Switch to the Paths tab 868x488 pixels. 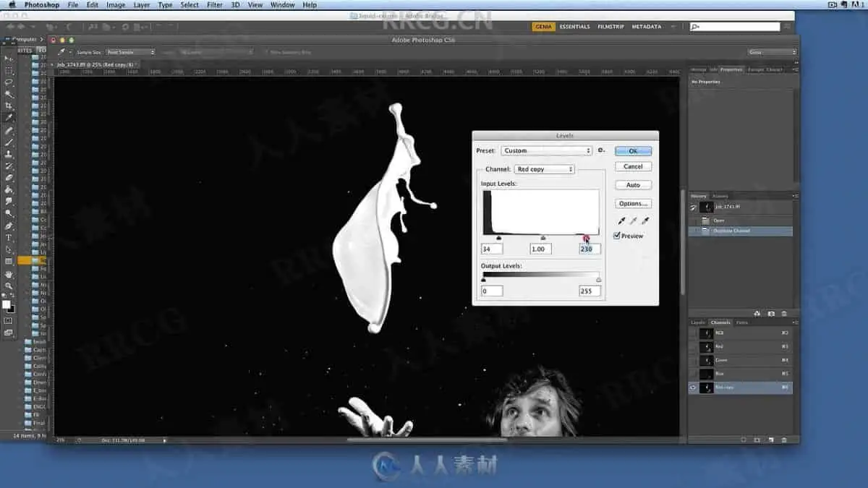coord(742,322)
